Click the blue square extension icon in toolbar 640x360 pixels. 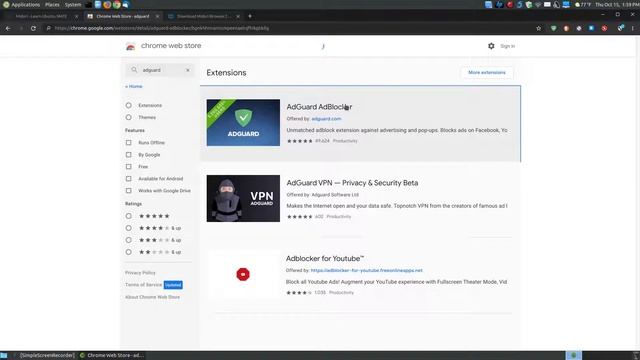click(x=591, y=28)
